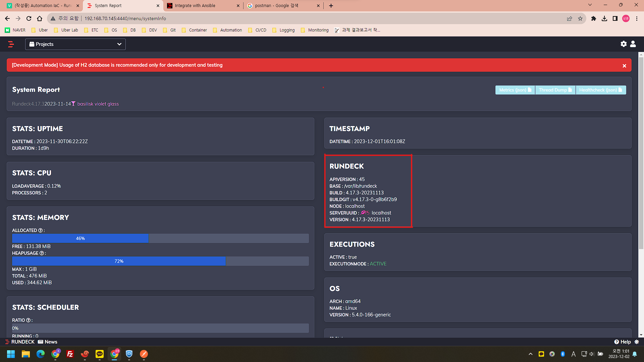This screenshot has width=644, height=362.
Task: Download the Metrics (json) report
Action: point(515,90)
